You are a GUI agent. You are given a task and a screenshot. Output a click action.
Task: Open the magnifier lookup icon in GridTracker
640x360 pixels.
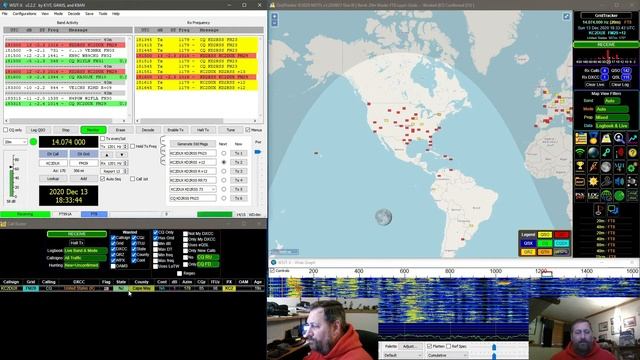click(x=619, y=139)
